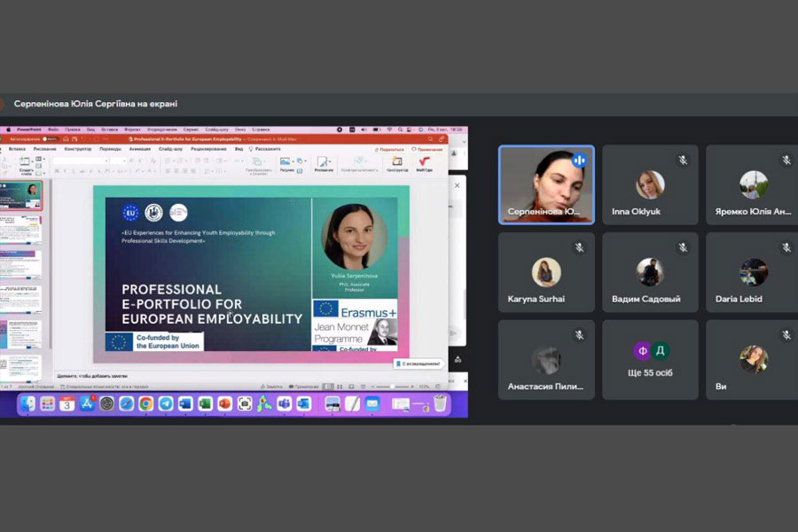Switch to the Конструктор ribbon tab
Image resolution: width=798 pixels, height=532 pixels.
pos(78,149)
